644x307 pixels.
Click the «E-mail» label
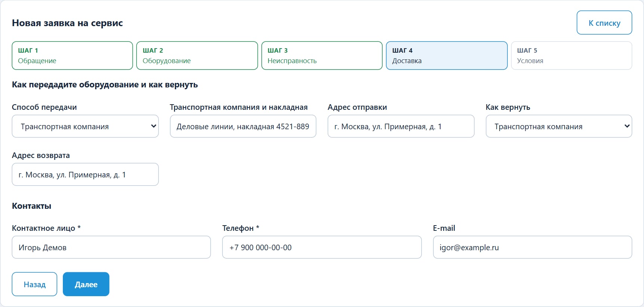[444, 228]
